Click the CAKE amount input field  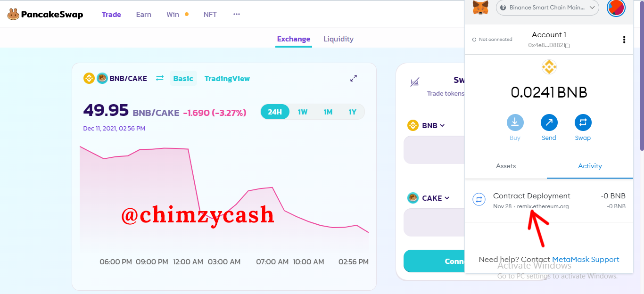[x=434, y=222]
